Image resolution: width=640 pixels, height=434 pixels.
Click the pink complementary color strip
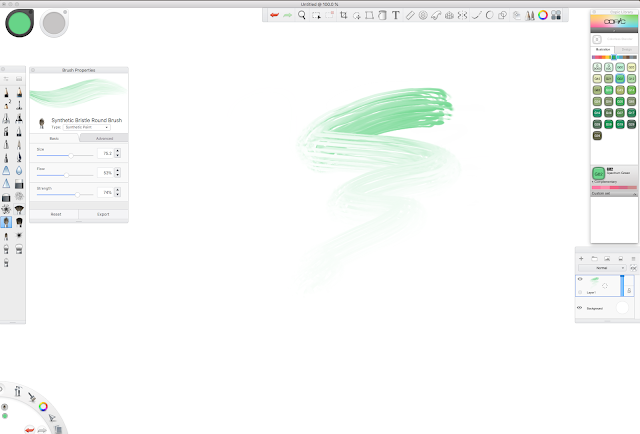coord(614,187)
